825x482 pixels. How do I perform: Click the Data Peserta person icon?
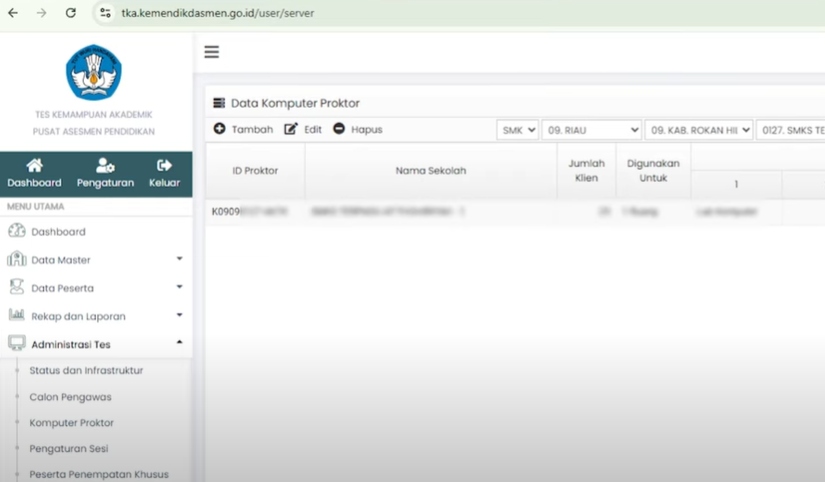click(17, 287)
